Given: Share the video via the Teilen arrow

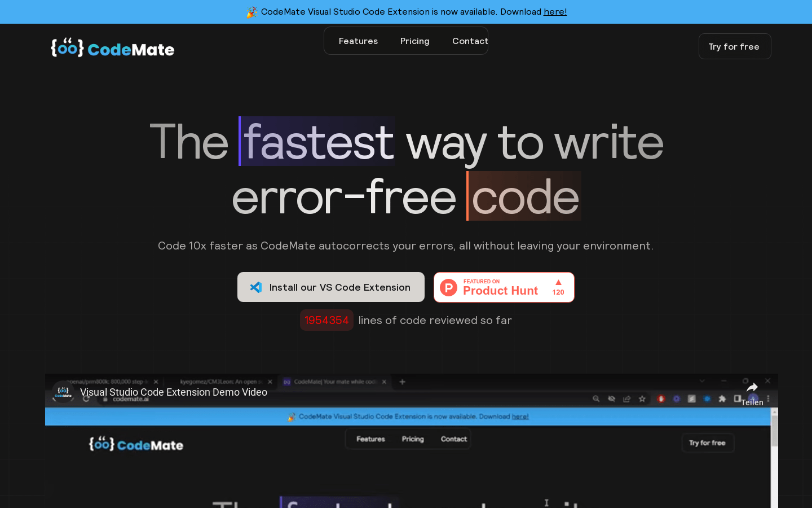Looking at the screenshot, I should click(x=752, y=393).
